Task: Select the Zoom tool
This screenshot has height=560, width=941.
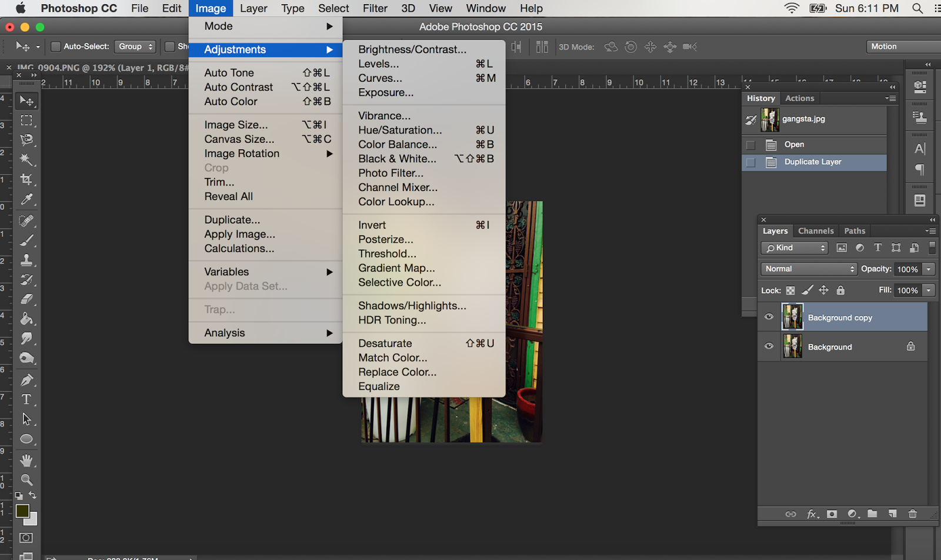Action: 26,479
